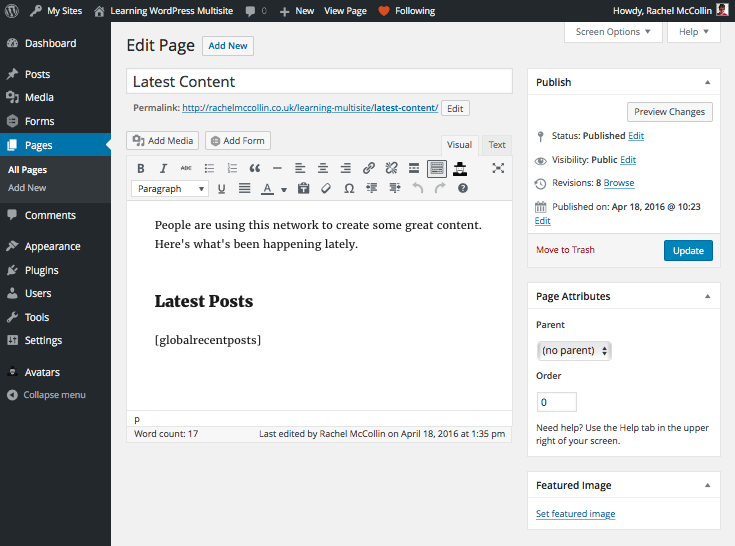
Task: Switch to the Text editor tab
Action: tap(497, 145)
